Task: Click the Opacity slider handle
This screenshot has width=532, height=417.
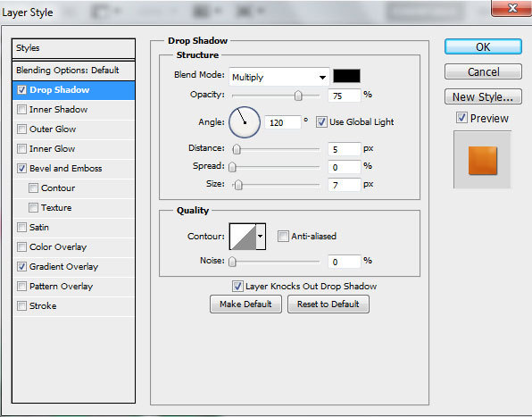Action: (298, 96)
